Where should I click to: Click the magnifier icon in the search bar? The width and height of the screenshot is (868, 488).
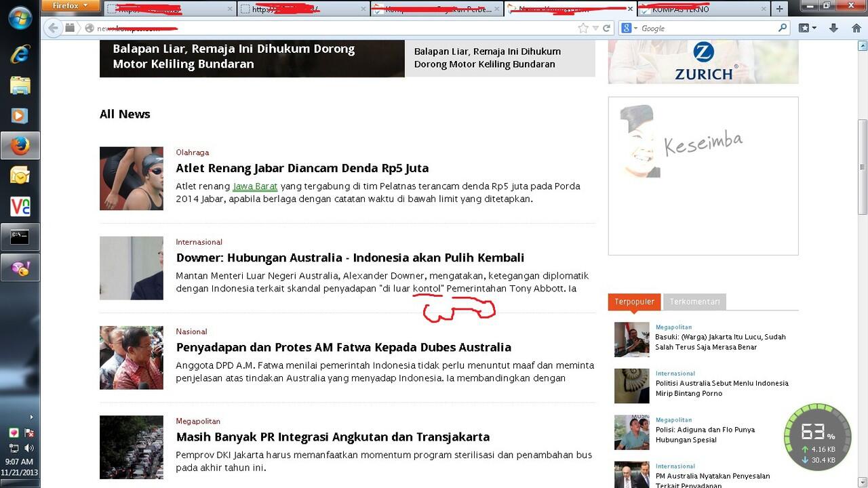783,28
